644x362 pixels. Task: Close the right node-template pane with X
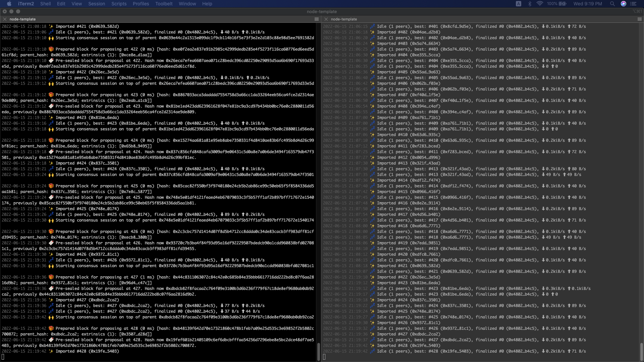point(326,19)
